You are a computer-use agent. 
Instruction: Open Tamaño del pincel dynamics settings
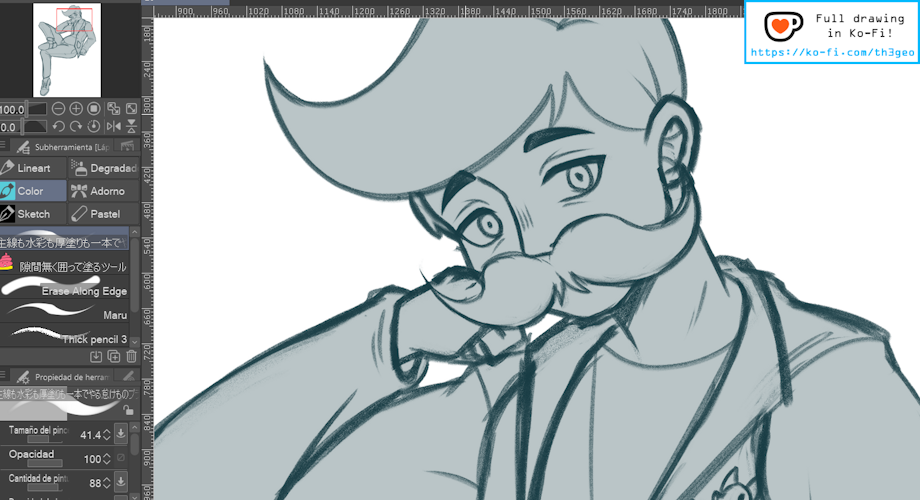click(121, 433)
